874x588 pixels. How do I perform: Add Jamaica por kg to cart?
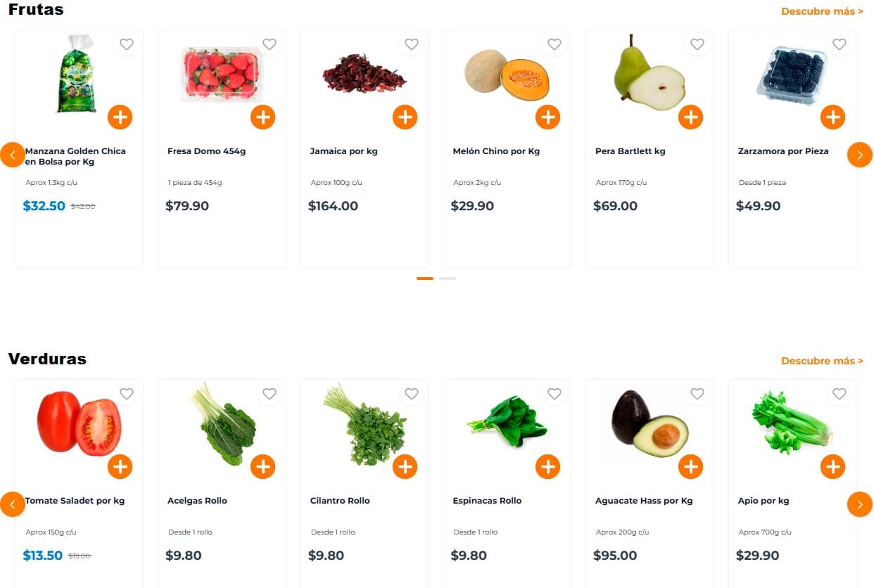click(x=405, y=117)
